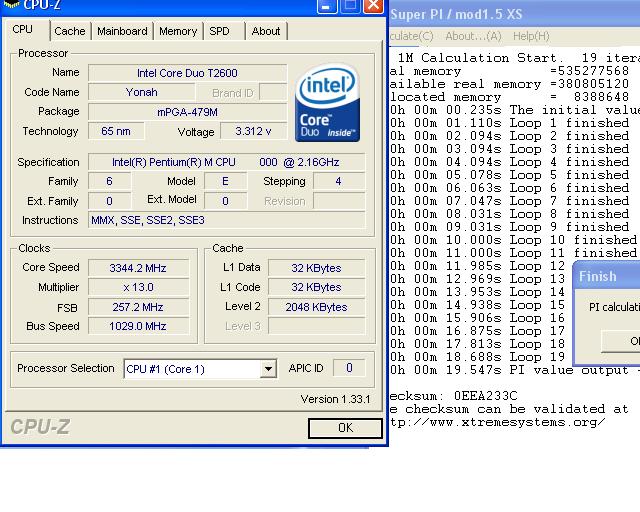Click the Family value 6
The width and height of the screenshot is (640, 512).
click(x=109, y=181)
